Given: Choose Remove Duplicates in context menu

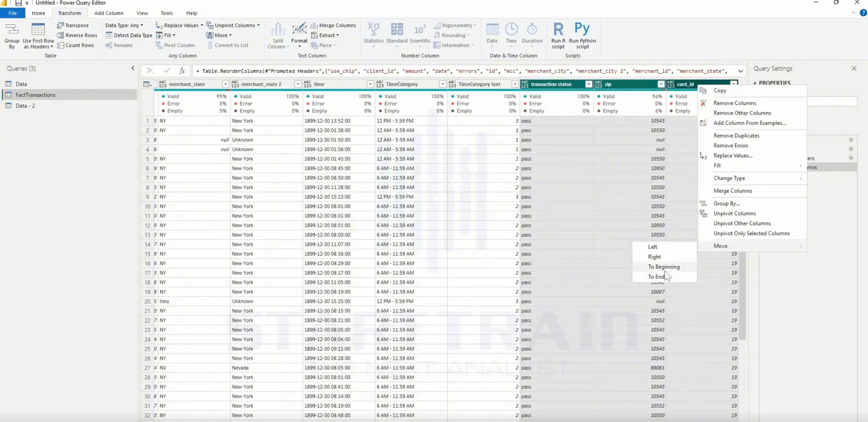Looking at the screenshot, I should coord(753,136).
